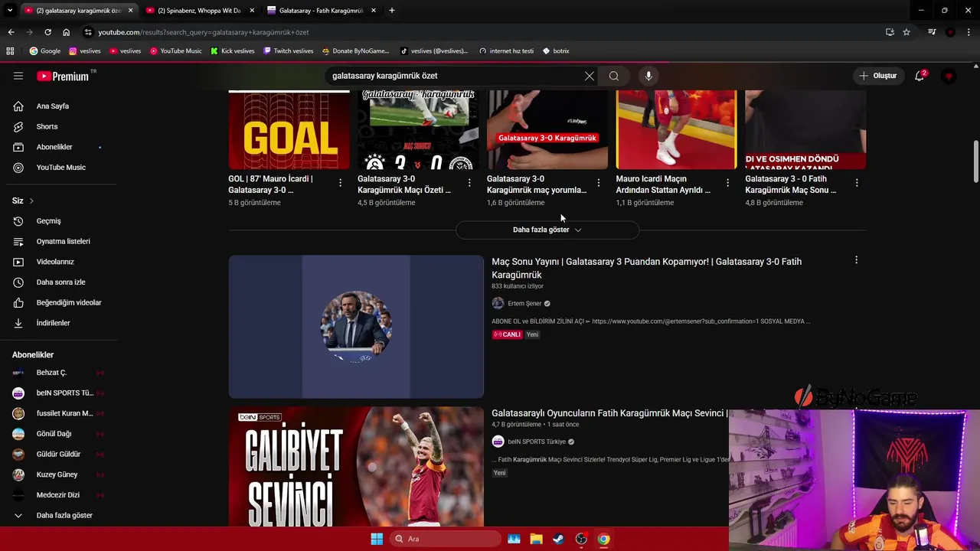Viewport: 980px width, 551px height.
Task: Open options for Karagümrük Maç Sonu shelf video
Action: [x=857, y=183]
